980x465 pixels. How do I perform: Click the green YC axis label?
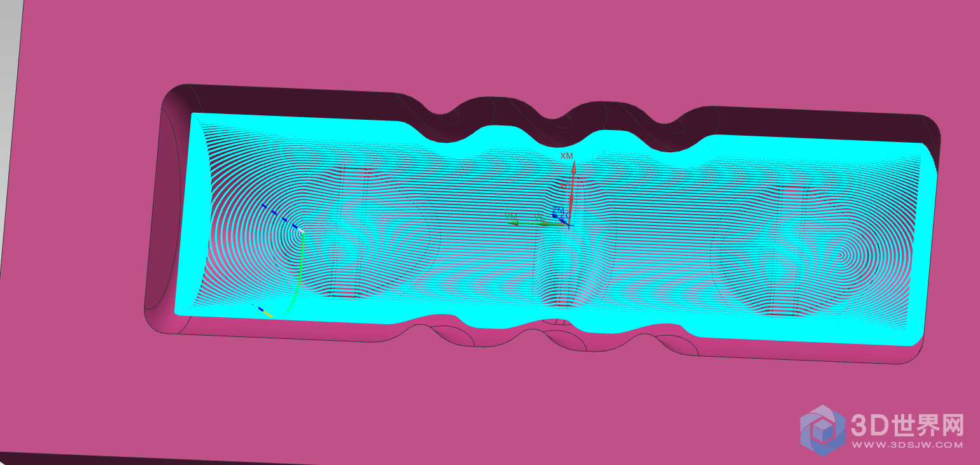coord(540,218)
